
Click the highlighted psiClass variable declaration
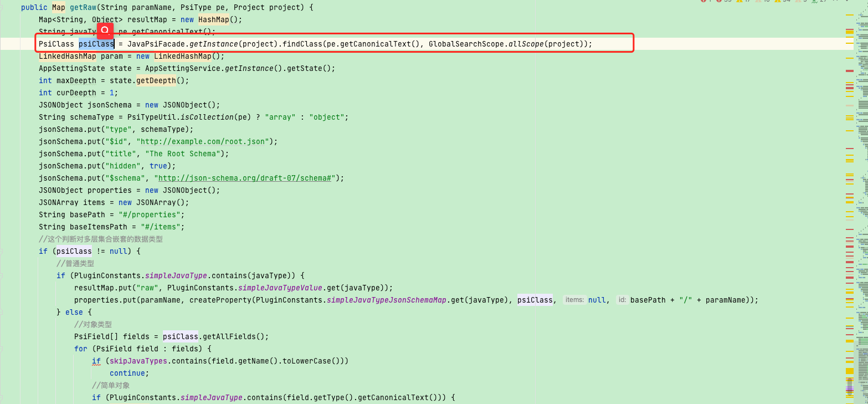(x=96, y=44)
